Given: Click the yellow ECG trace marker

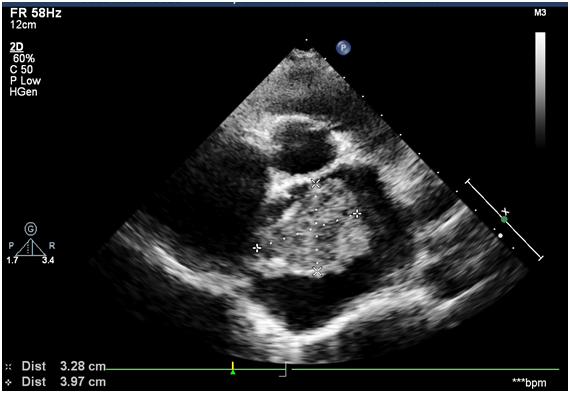Looking at the screenshot, I should [x=233, y=368].
